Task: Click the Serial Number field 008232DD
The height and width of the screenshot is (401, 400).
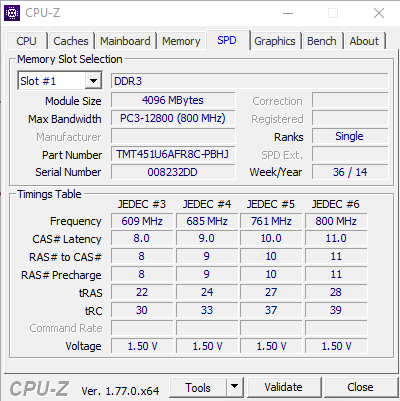Action: tap(173, 172)
